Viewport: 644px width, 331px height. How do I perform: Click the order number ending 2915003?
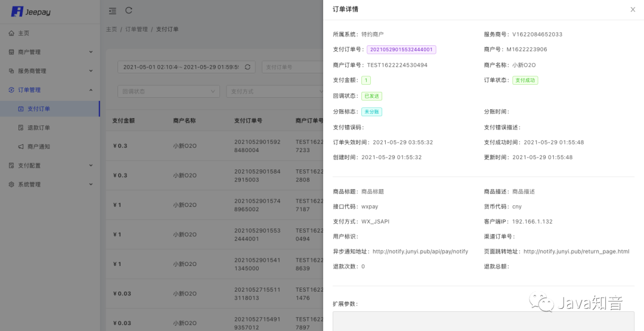point(257,175)
